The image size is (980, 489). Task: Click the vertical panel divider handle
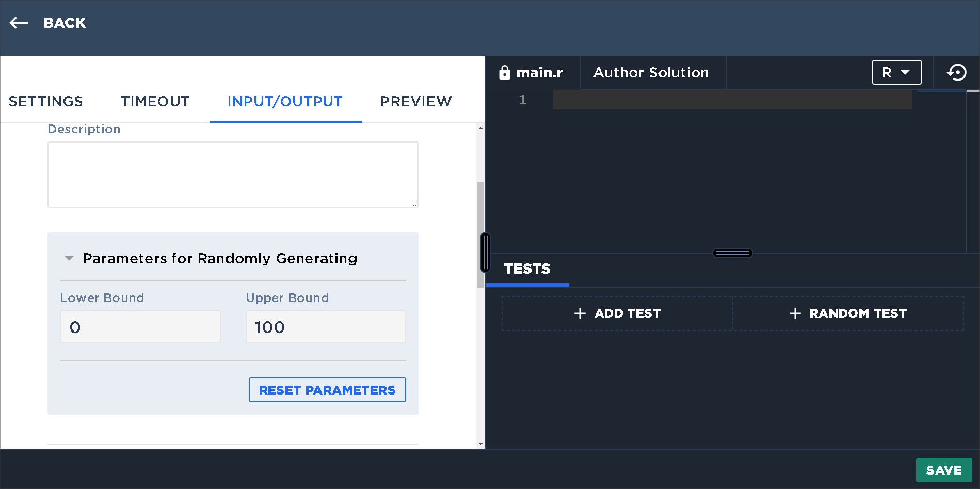485,253
